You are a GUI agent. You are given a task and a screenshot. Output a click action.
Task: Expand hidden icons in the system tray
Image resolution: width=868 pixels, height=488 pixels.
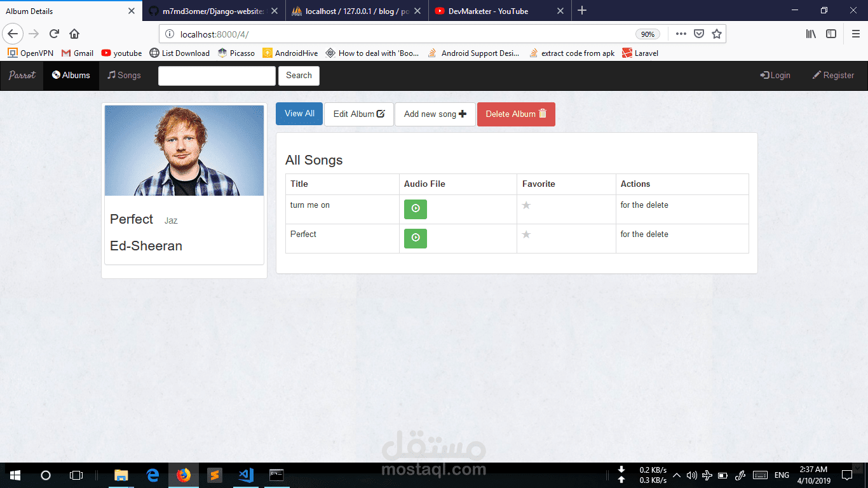point(675,475)
